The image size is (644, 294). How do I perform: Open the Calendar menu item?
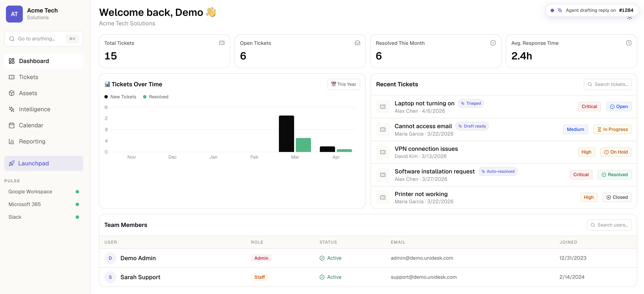(44, 125)
